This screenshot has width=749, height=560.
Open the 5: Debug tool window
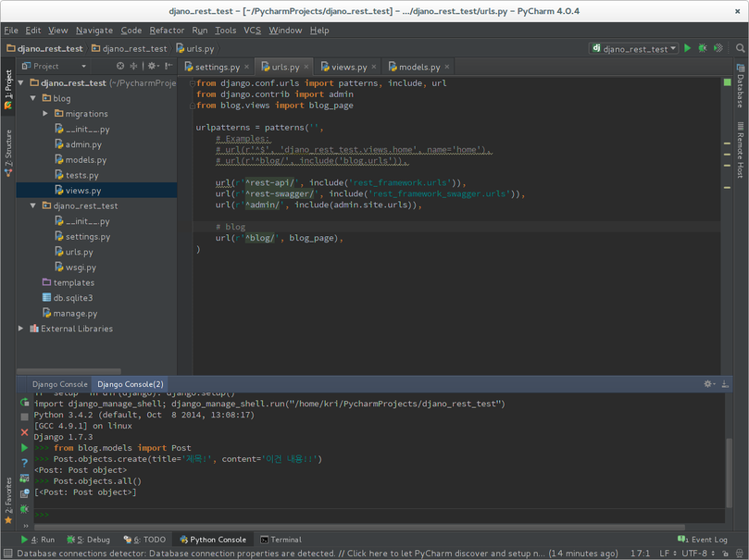[88, 540]
